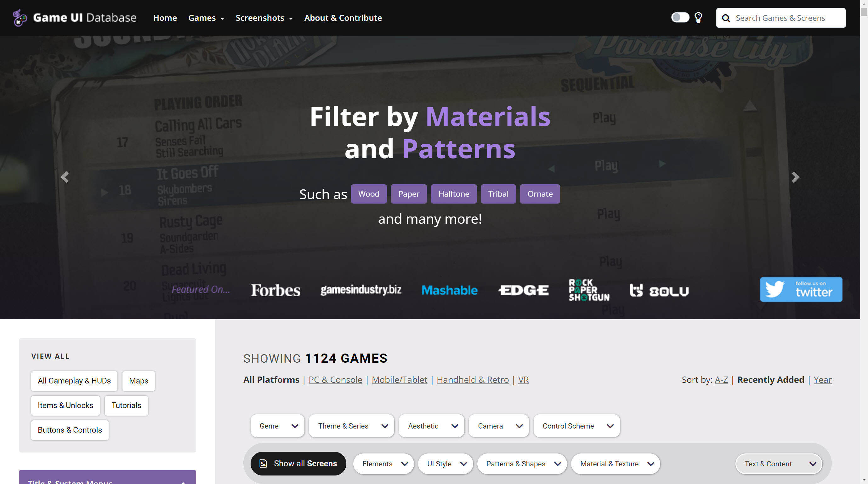
Task: Open the Games menu in navbar
Action: 206,18
